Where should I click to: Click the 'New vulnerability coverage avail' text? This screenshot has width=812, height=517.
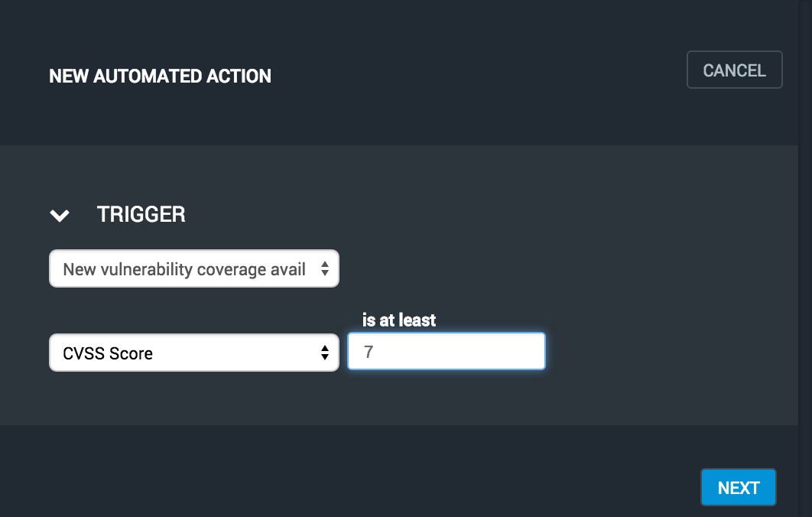click(184, 269)
